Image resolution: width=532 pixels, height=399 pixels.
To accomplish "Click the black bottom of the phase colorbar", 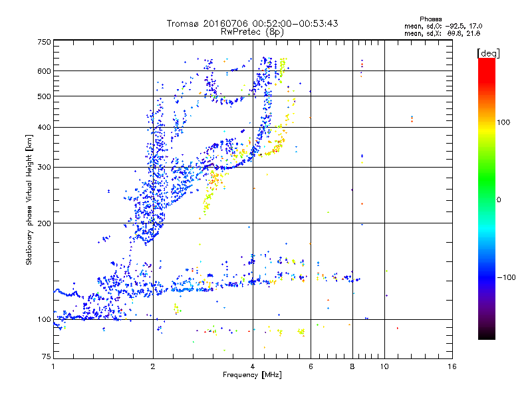I will click(x=487, y=334).
